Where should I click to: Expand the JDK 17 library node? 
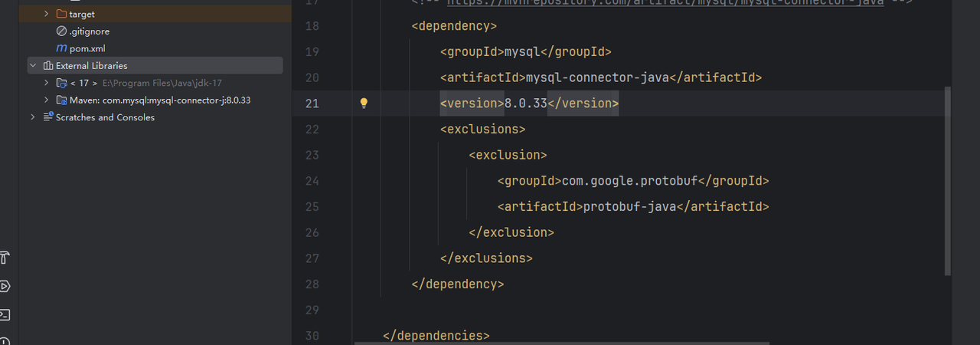point(46,83)
